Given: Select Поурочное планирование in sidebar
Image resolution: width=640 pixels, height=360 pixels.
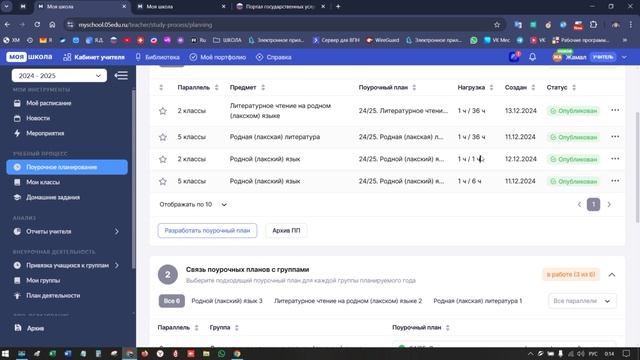Looking at the screenshot, I should click(x=67, y=167).
